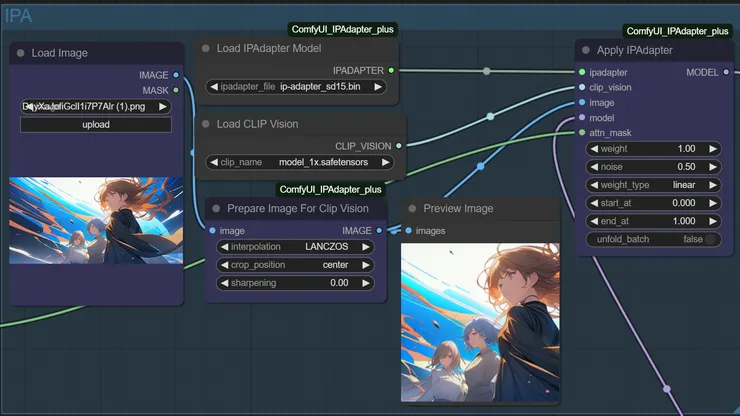Click the sharpening 0.00 slider field
Viewport: 740px width, 416px height.
(295, 283)
